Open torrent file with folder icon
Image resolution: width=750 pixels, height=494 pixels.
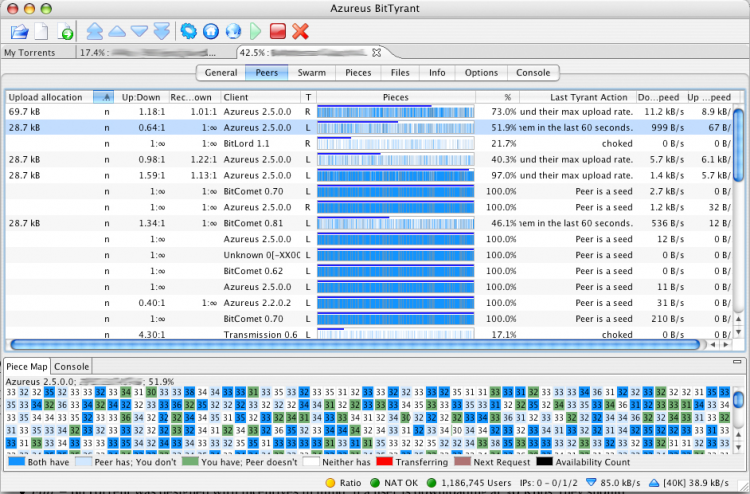(x=20, y=32)
